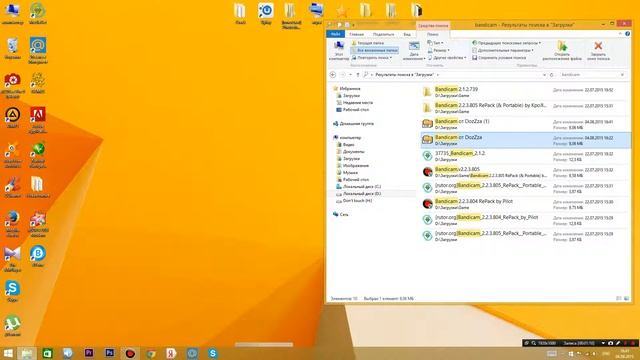Select 'Bandicam 2.2.3.804 RePack by Pilot' result
Screen dimensions: 640x360
click(x=525, y=204)
